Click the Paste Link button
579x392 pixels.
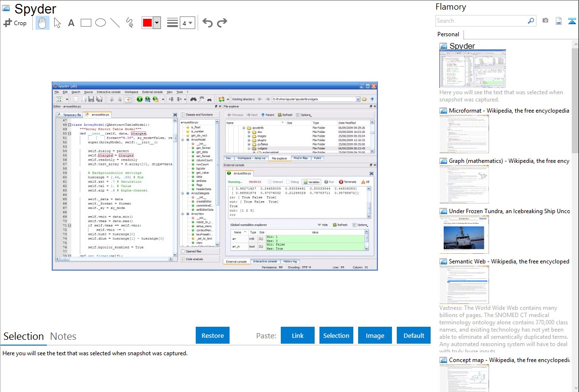(298, 335)
